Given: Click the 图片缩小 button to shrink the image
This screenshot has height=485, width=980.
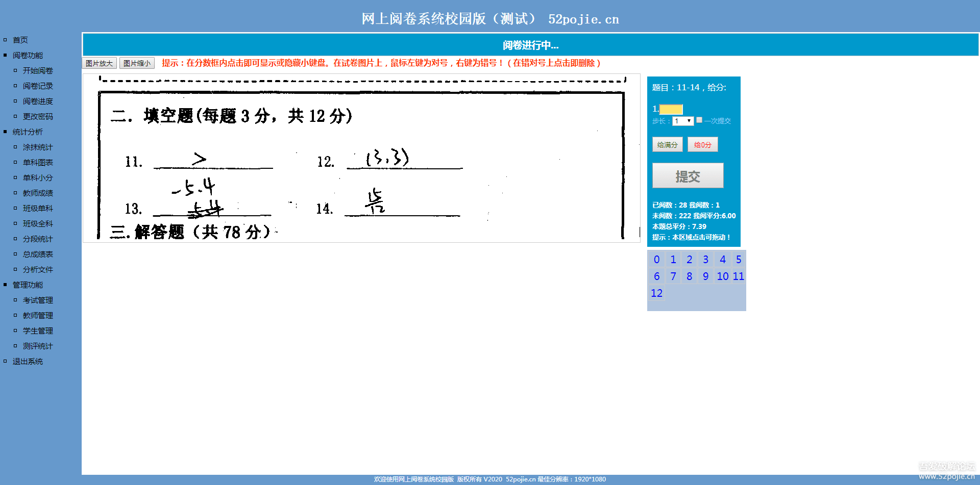Looking at the screenshot, I should click(137, 63).
